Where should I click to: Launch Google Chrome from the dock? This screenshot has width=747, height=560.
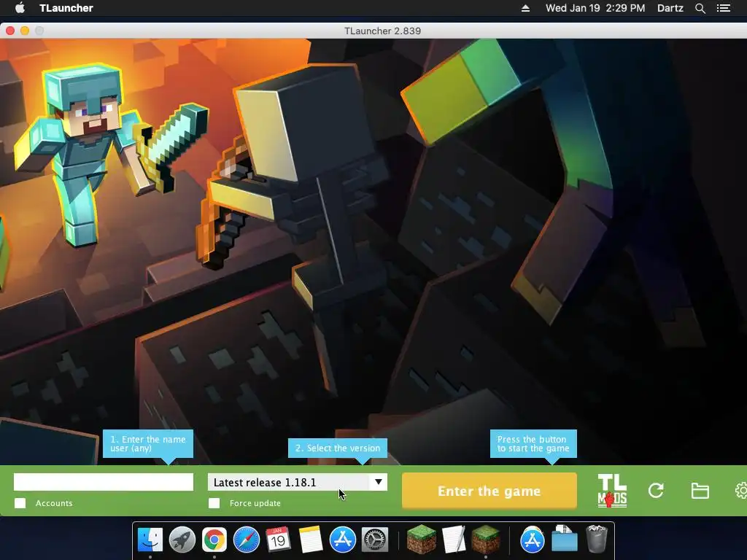(x=214, y=540)
